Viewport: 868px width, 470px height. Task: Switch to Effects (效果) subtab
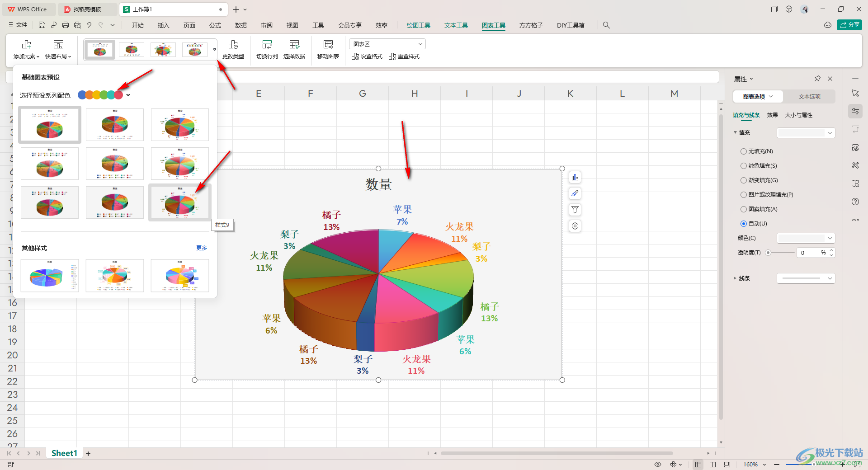tap(772, 115)
